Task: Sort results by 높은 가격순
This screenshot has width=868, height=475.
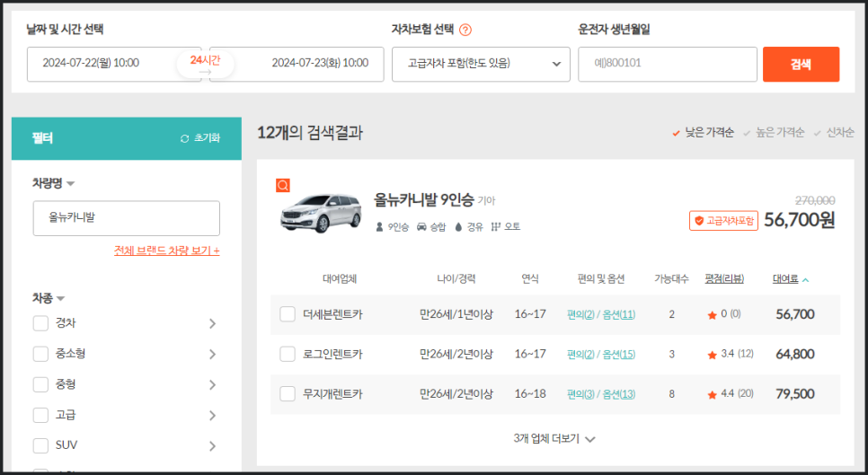Action: 774,133
